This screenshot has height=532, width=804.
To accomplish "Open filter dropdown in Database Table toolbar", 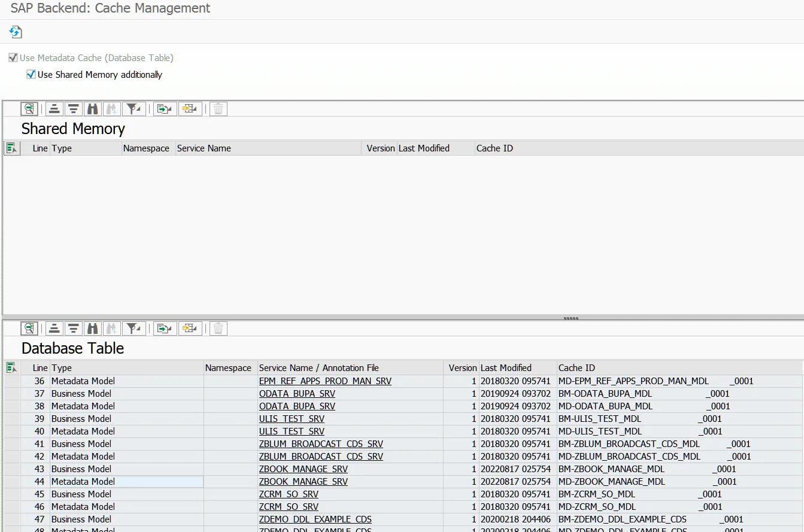I will pyautogui.click(x=134, y=329).
